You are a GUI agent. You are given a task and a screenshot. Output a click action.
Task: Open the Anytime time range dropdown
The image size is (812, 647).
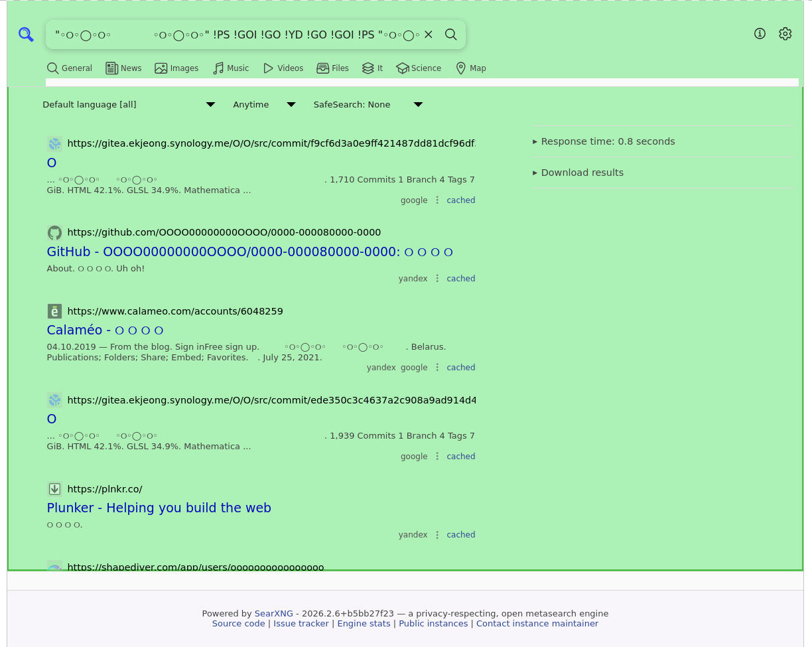click(263, 104)
